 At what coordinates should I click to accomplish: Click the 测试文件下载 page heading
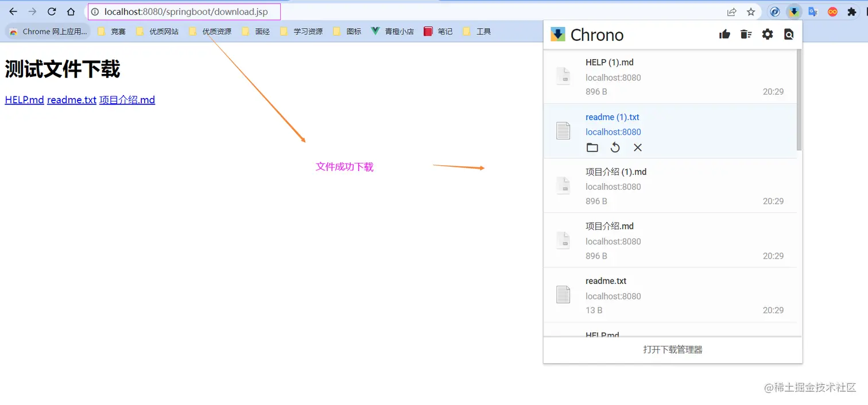(63, 69)
